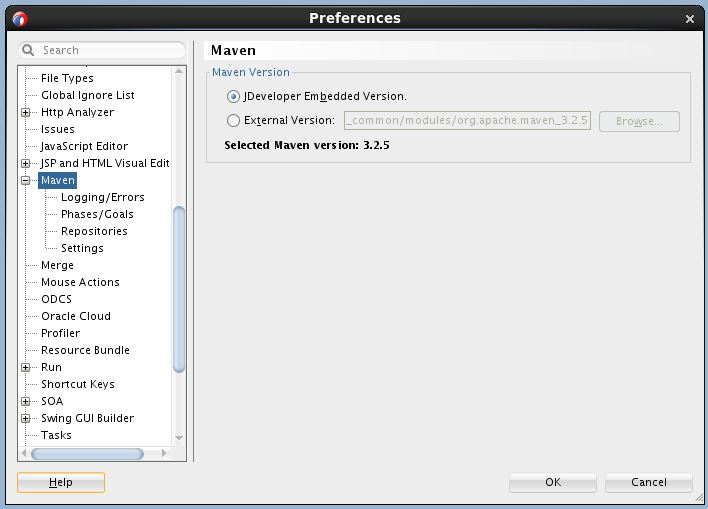The width and height of the screenshot is (708, 509).
Task: Expand the JSP and HTML Visual Editor node
Action: tap(26, 163)
